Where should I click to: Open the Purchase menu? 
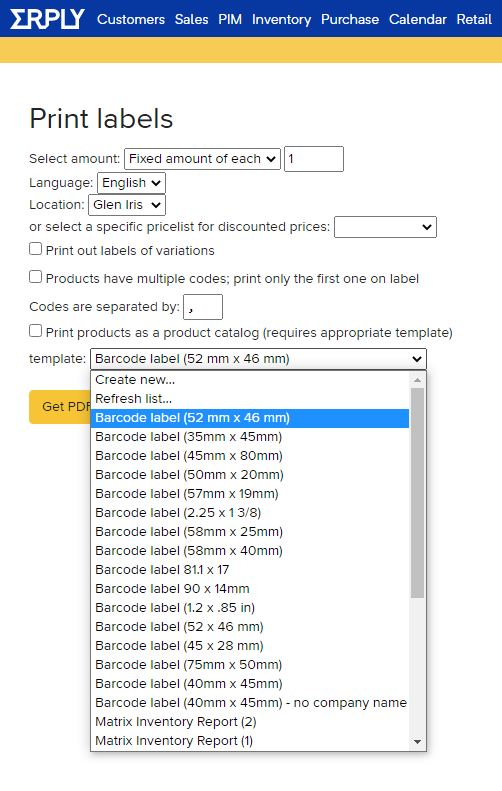click(x=350, y=19)
